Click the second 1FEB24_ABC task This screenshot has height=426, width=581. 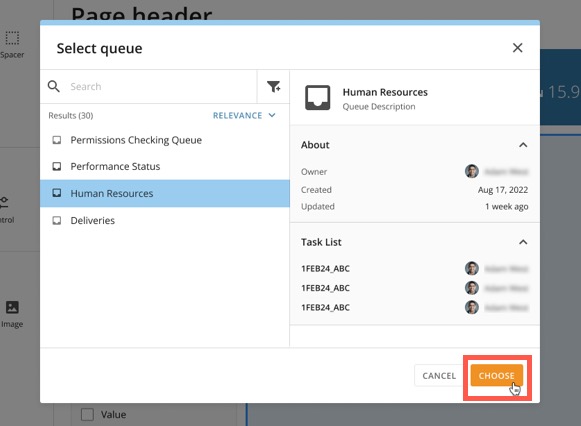point(325,288)
